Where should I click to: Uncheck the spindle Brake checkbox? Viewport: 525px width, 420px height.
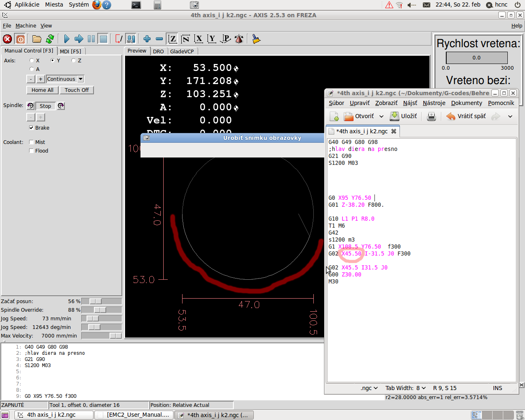(32, 128)
